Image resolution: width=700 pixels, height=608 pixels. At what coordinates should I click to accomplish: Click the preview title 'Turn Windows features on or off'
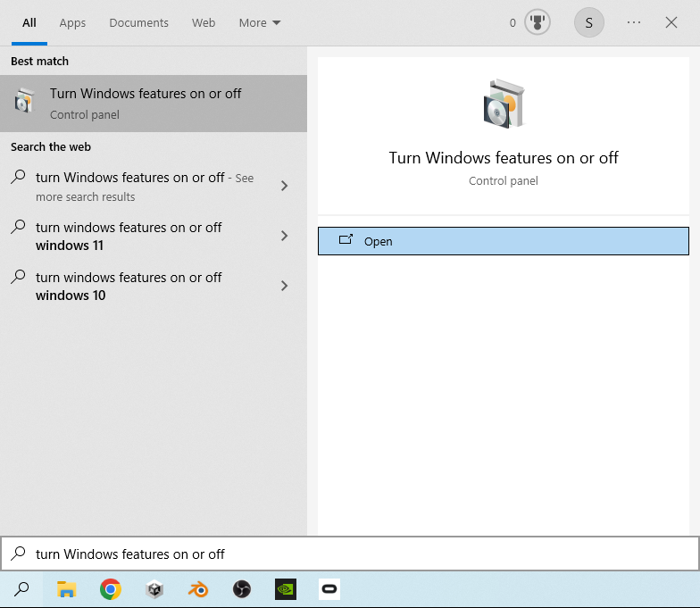tap(504, 157)
